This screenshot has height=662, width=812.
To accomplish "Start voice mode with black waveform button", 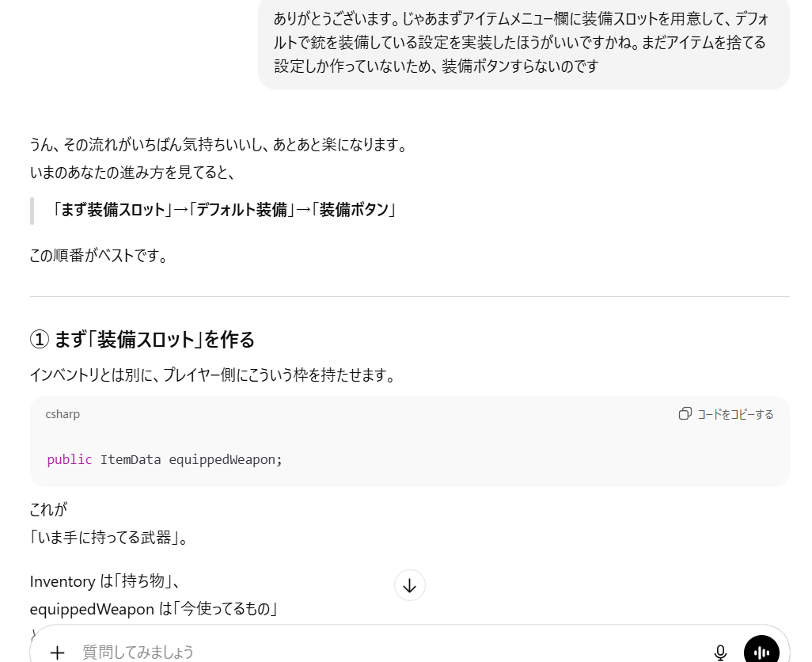I will tap(761, 651).
